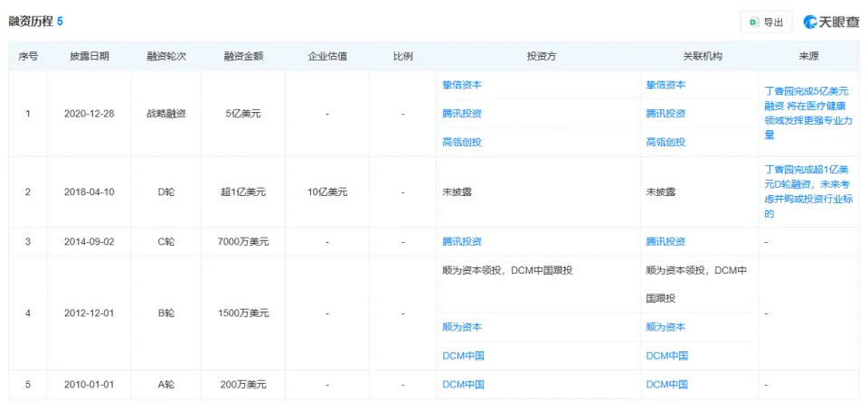This screenshot has width=868, height=420.
Task: Click the 企业估值 column header
Action: (x=327, y=56)
